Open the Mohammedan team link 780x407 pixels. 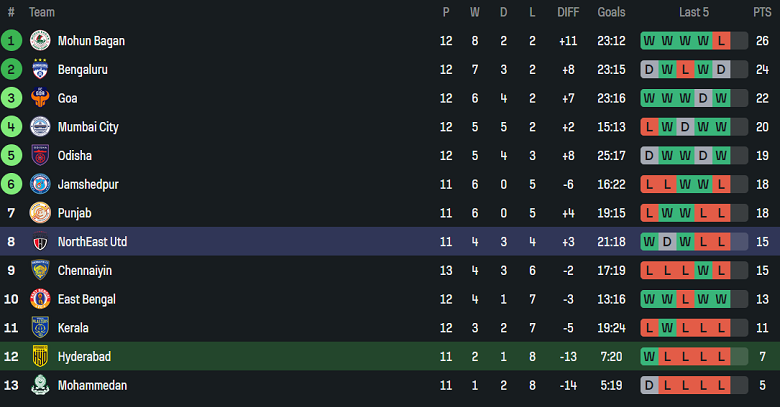(92, 385)
